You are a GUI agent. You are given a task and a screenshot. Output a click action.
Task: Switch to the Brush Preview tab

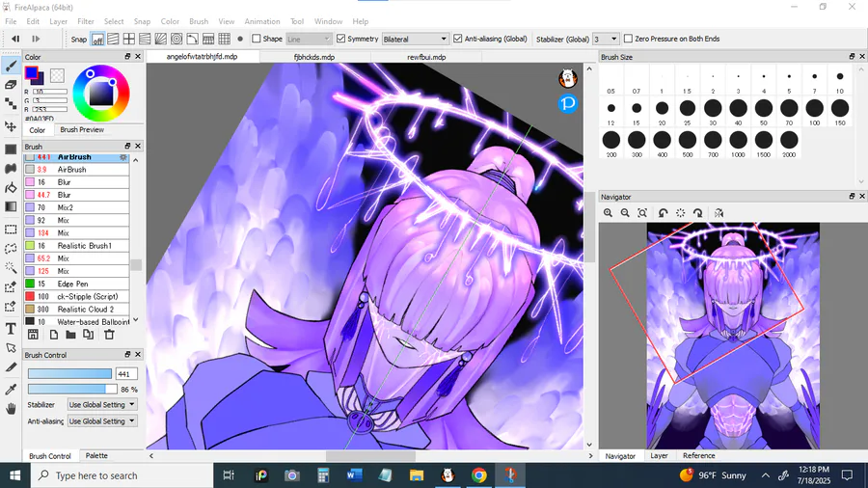82,129
